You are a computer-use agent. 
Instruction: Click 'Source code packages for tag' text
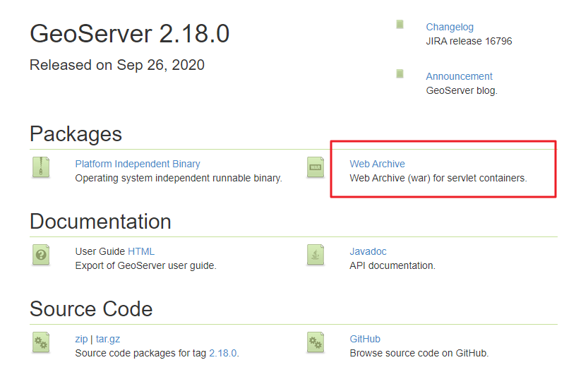tap(140, 353)
